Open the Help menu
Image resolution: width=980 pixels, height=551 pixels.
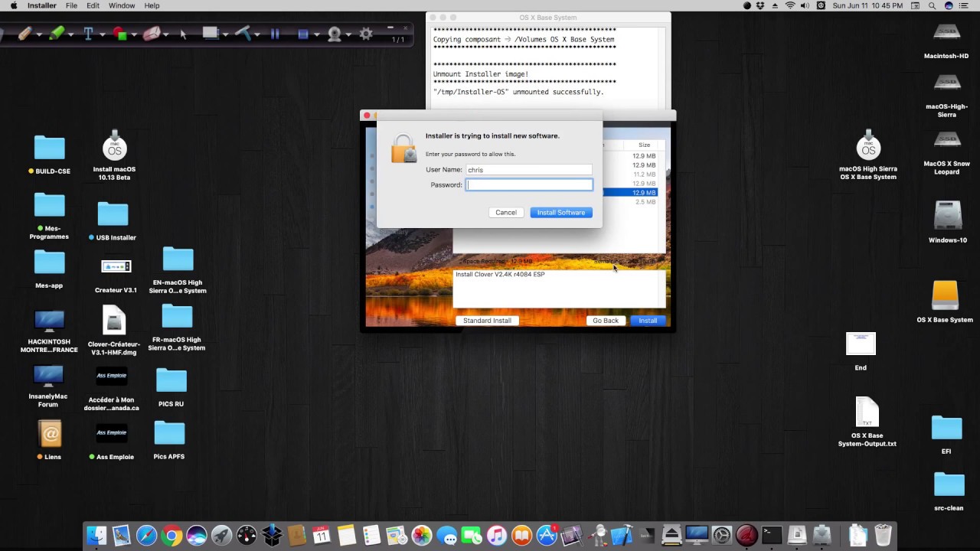[152, 5]
